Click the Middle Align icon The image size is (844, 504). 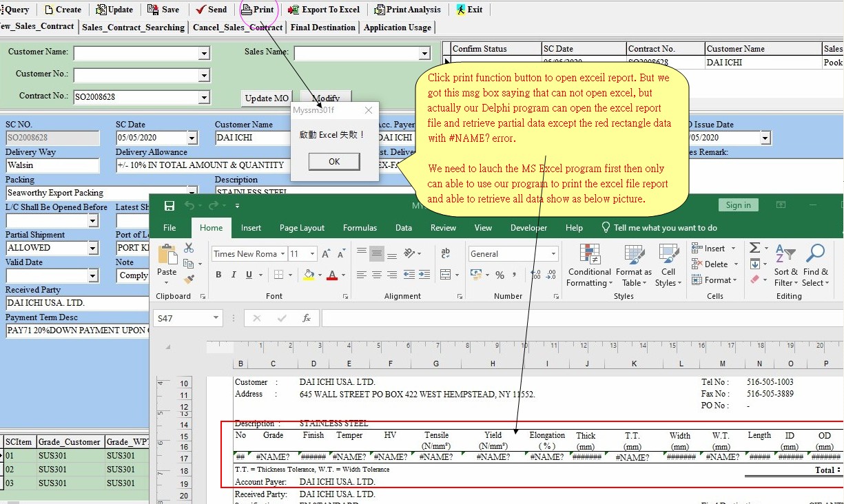click(377, 253)
